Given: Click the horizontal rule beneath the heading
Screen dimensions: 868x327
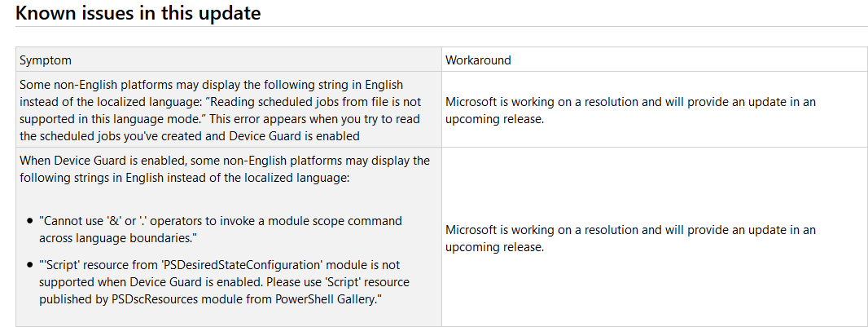Looking at the screenshot, I should 441,27.
